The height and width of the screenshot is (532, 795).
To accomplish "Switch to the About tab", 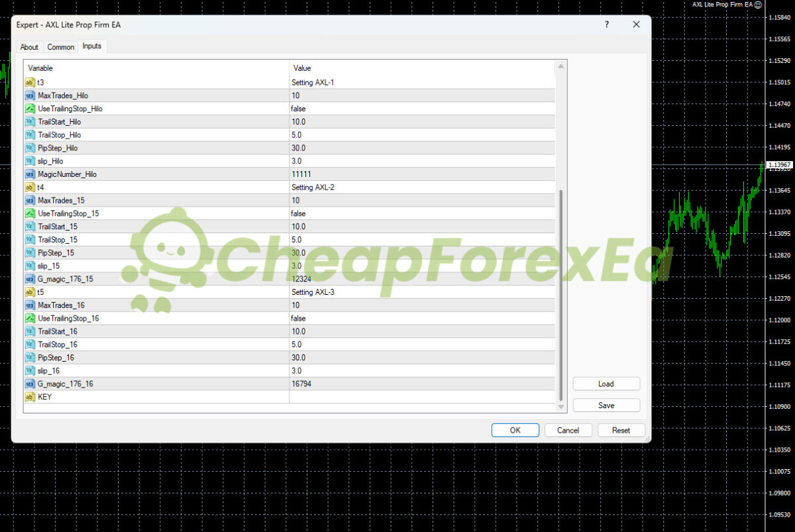I will point(29,47).
